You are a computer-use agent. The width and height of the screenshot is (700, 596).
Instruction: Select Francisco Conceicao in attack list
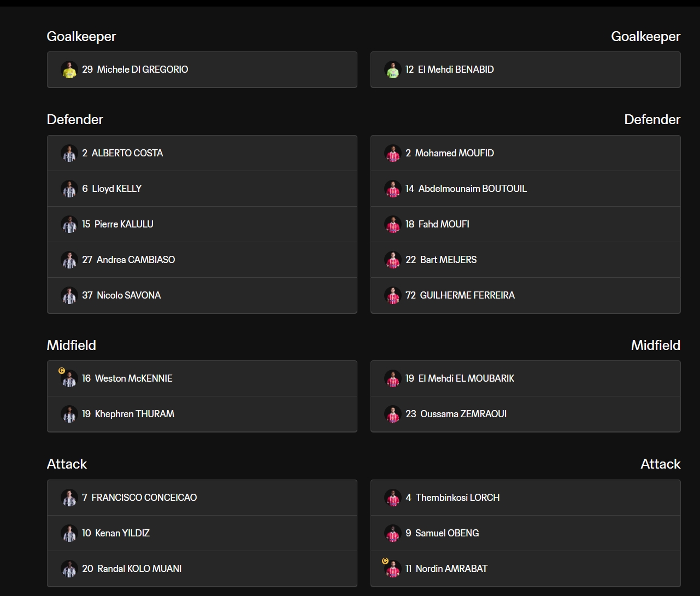(x=202, y=498)
